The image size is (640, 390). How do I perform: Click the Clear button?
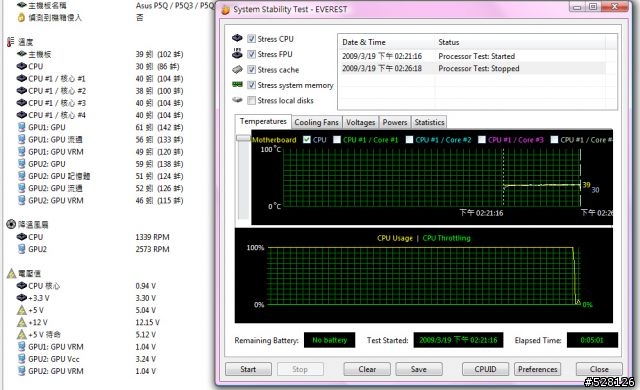(367, 369)
